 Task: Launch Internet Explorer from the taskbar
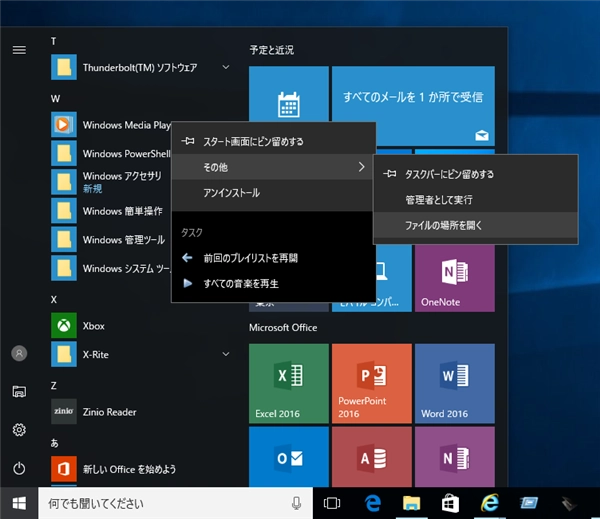coord(490,503)
